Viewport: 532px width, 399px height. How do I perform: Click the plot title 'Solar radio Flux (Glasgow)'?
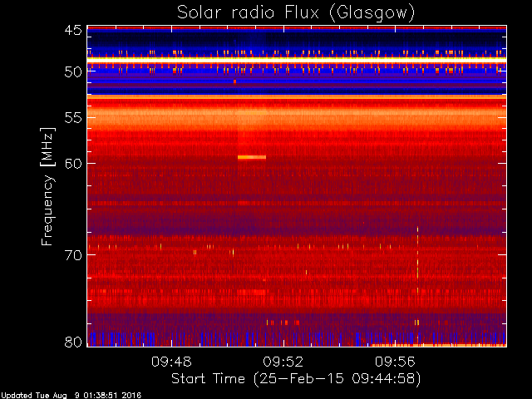click(296, 13)
